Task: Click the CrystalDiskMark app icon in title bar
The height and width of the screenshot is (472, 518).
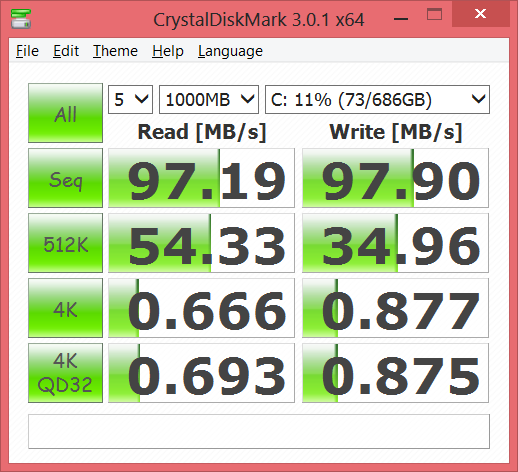Action: point(21,19)
